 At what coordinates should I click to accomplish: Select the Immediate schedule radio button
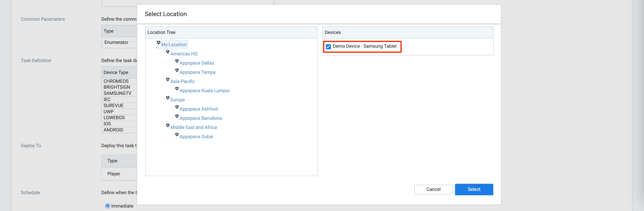(x=107, y=206)
